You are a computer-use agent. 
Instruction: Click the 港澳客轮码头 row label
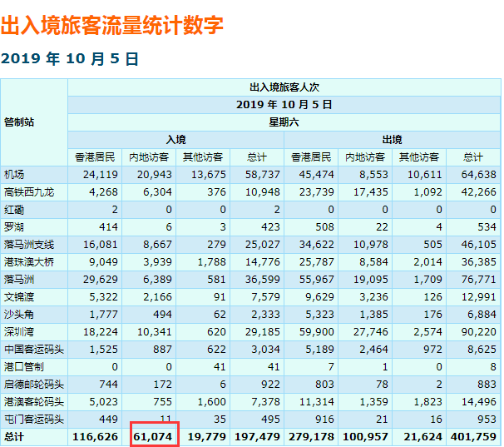coord(34,402)
